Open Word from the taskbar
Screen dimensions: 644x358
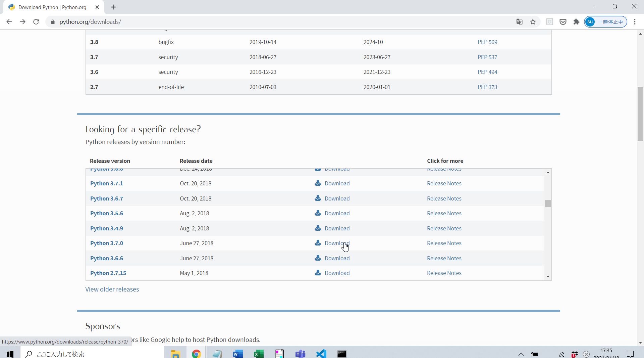pyautogui.click(x=238, y=354)
